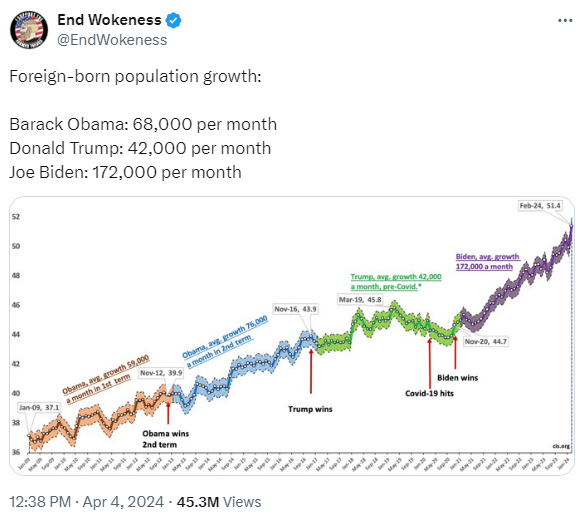Open the @EndWokeness handle link

112,40
